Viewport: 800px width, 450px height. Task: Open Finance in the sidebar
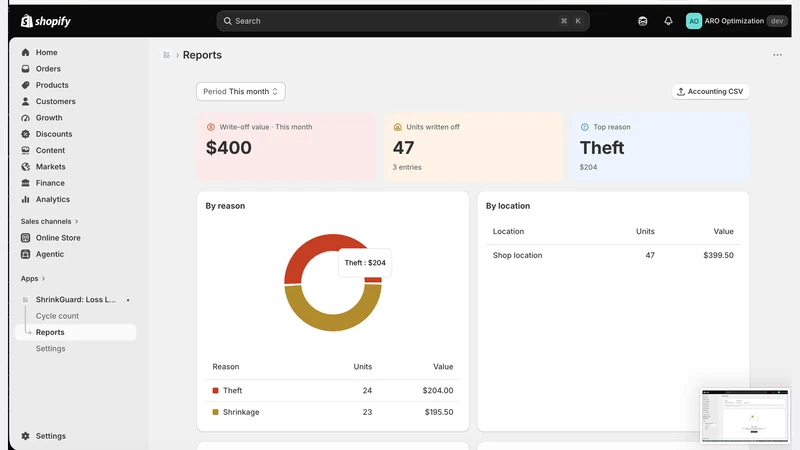click(50, 183)
